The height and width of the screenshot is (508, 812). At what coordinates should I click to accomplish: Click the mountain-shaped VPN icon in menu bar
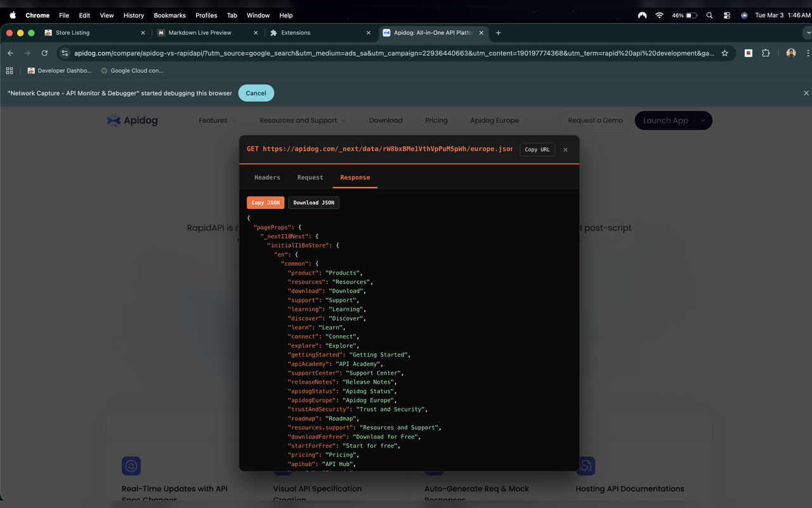(x=643, y=15)
